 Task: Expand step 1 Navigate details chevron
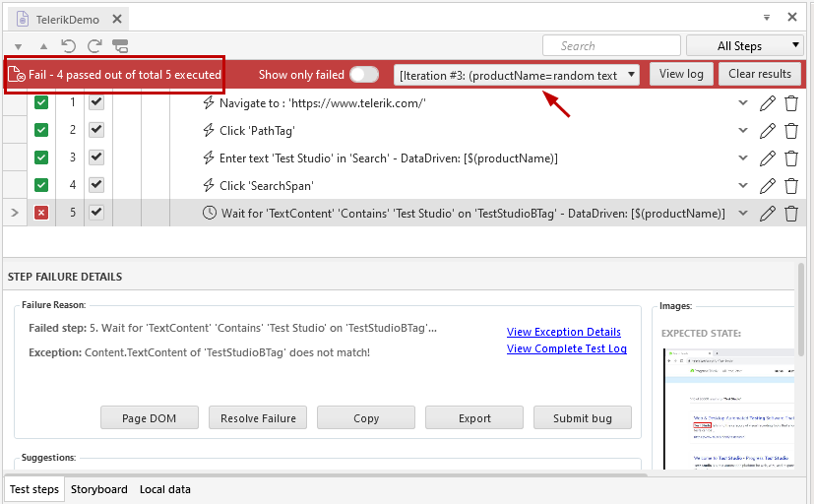(x=743, y=102)
